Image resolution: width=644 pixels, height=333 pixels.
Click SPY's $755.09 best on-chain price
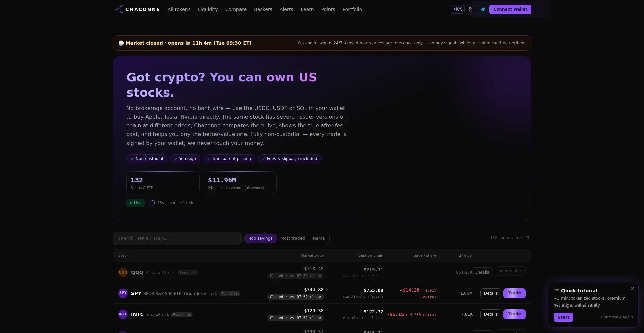[373, 291]
